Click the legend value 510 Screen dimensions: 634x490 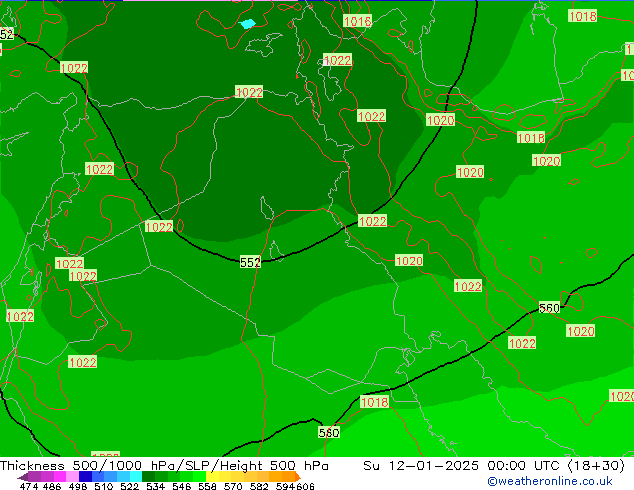[104, 486]
